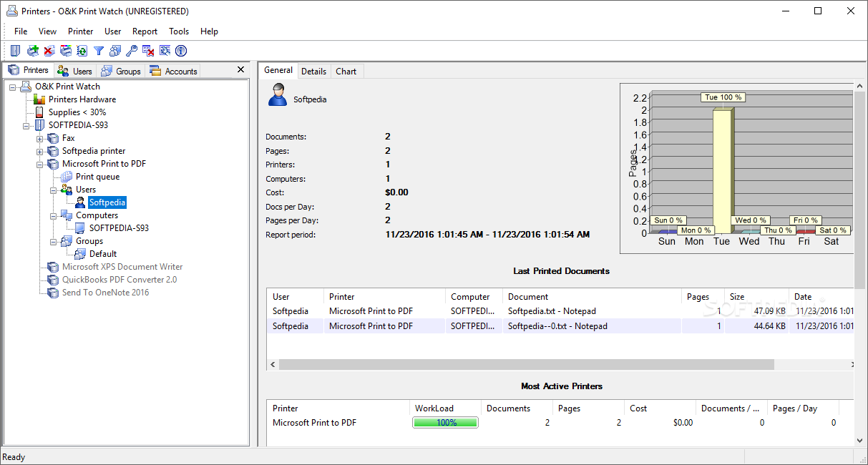Click the Send To OneNote 2016 printer icon
Image resolution: width=868 pixels, height=465 pixels.
53,293
